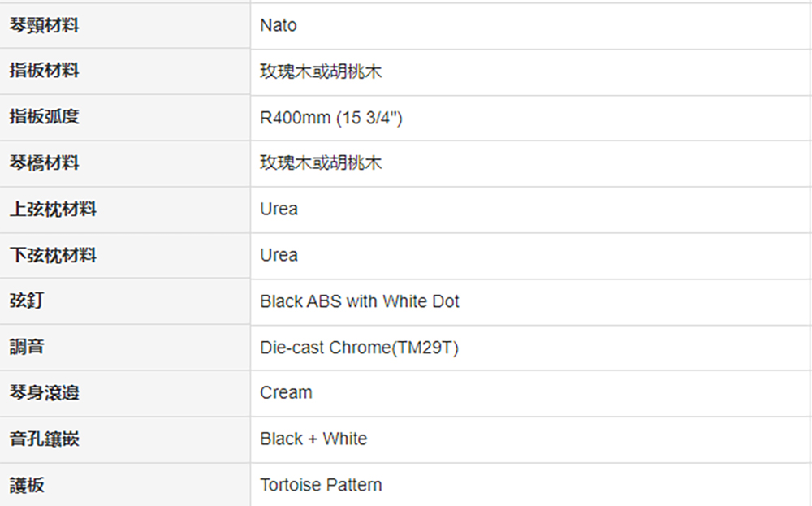Click the 指板弧度 label

pyautogui.click(x=44, y=116)
